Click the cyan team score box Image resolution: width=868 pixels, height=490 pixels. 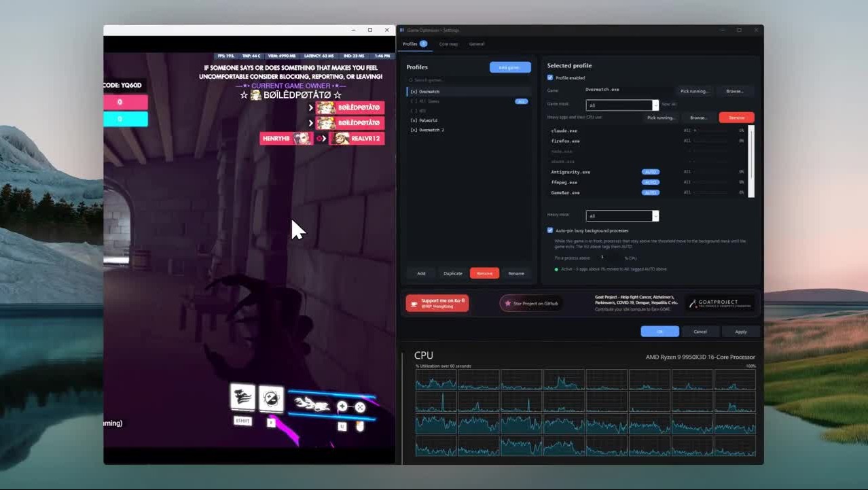(x=126, y=119)
